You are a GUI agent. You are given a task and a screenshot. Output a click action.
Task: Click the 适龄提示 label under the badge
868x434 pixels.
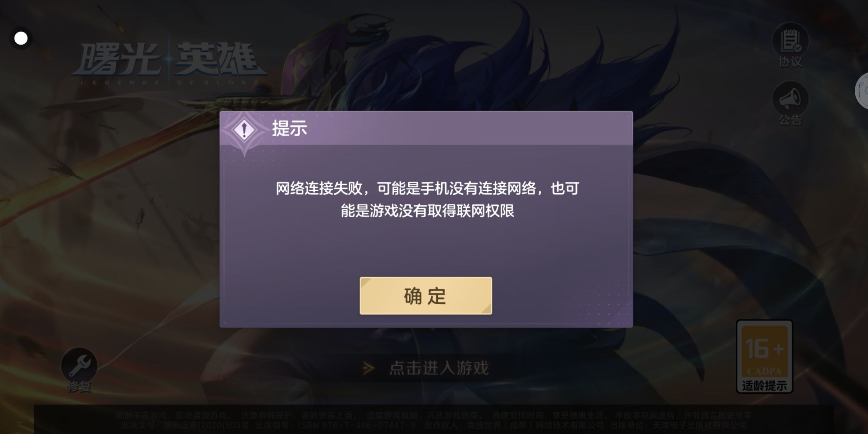point(764,386)
